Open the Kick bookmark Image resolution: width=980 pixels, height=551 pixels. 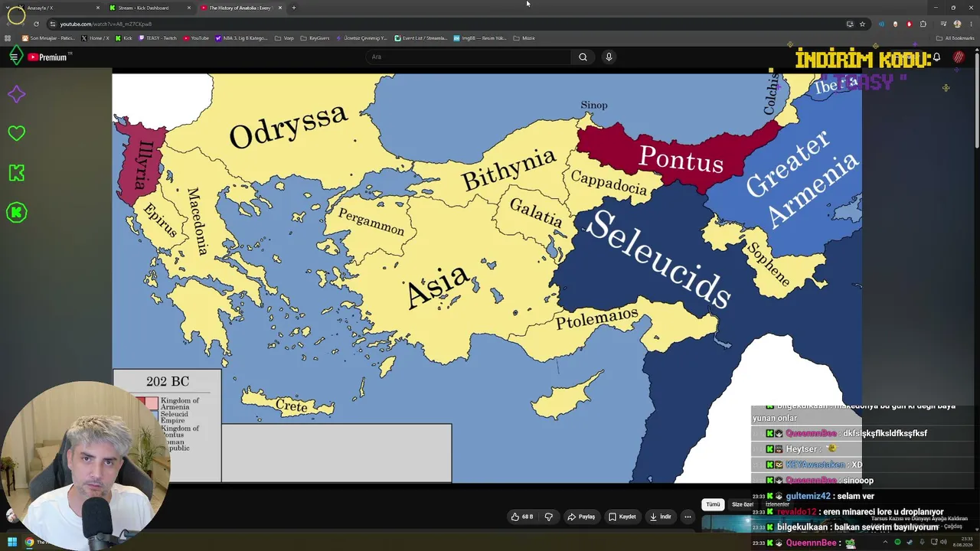coord(124,38)
